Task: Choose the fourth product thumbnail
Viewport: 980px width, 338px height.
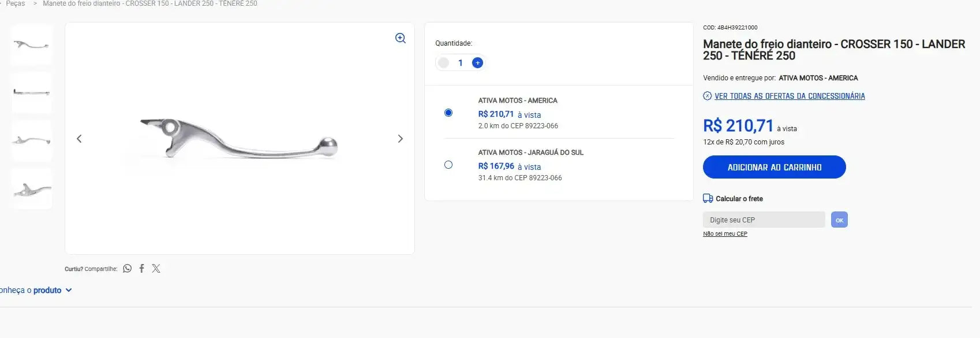Action: [32, 189]
